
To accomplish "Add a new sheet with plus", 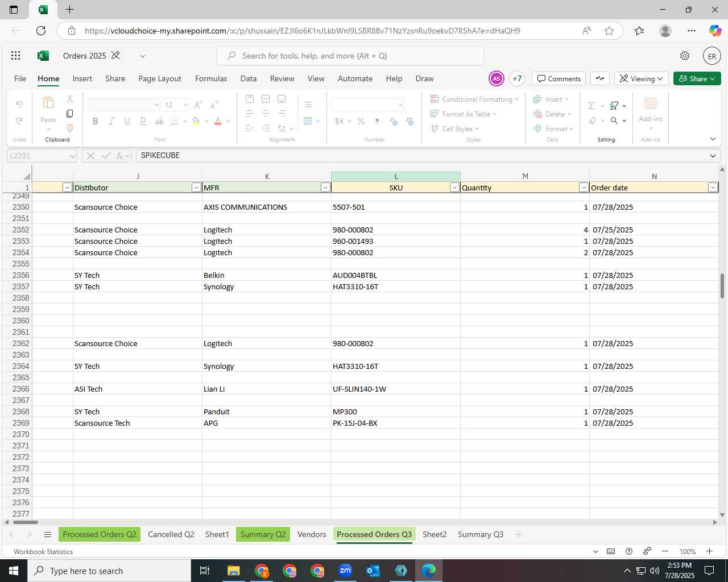I will (x=518, y=534).
